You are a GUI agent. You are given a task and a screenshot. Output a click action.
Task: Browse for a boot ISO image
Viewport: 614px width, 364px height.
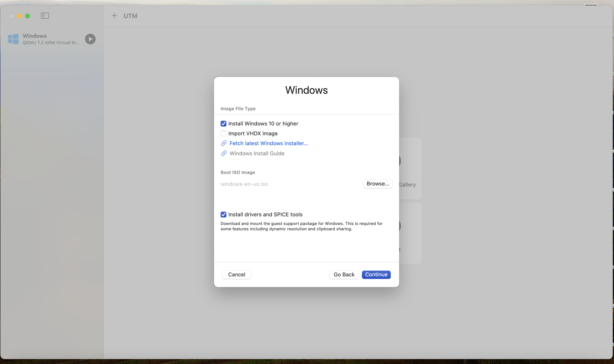pyautogui.click(x=377, y=183)
